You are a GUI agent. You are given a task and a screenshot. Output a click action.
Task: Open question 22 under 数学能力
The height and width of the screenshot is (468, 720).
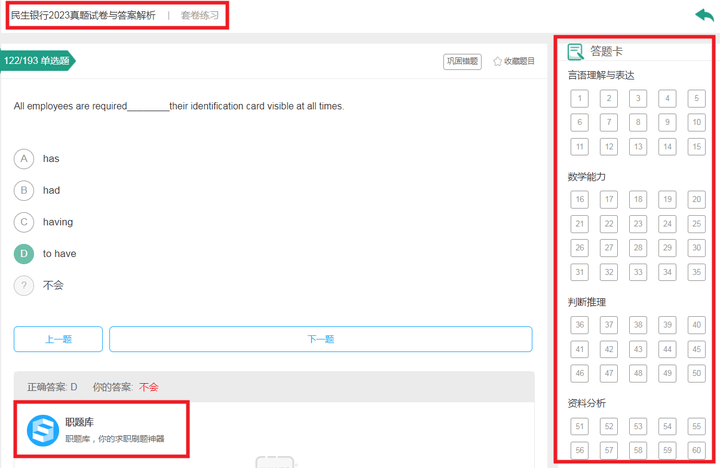coord(609,224)
